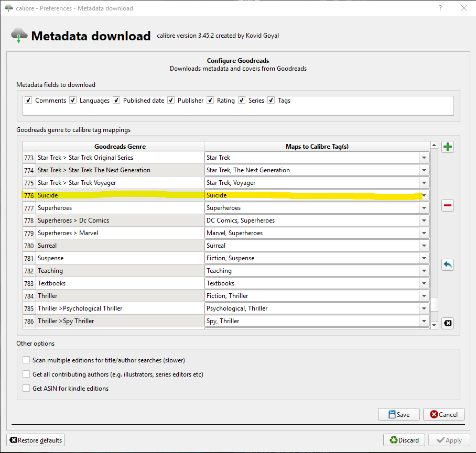The height and width of the screenshot is (453, 476).
Task: Open dropdown for row 777 Superheroes tags
Action: point(424,208)
